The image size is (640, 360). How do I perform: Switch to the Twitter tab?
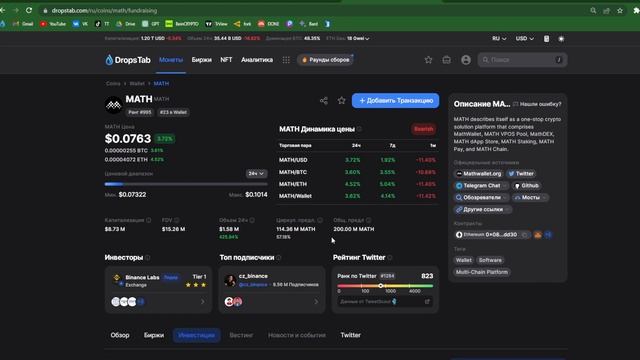[351, 335]
